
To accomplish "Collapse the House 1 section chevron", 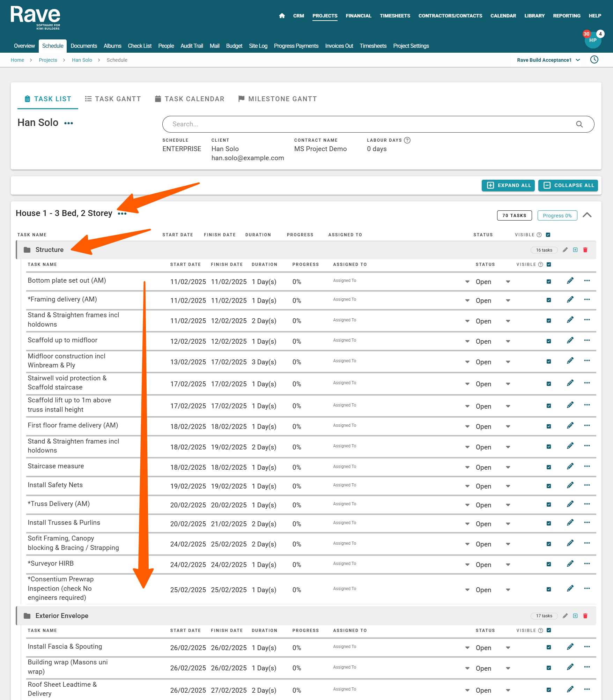I will 587,215.
